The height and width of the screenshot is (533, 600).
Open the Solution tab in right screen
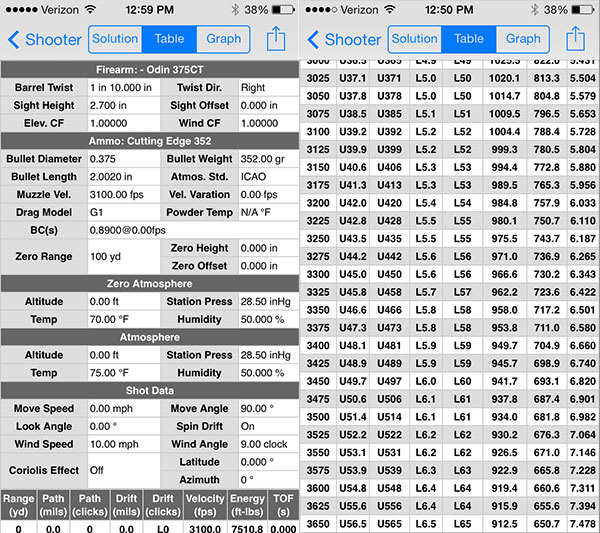coord(414,39)
